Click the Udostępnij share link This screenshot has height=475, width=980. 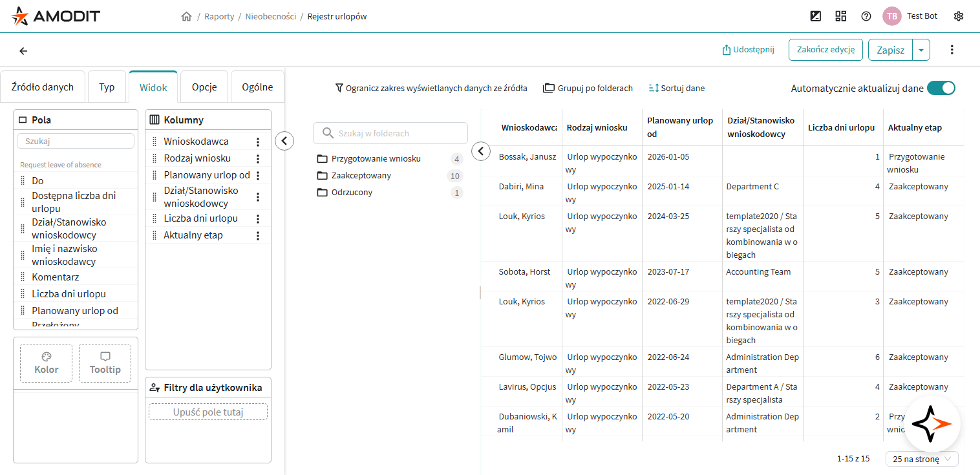[748, 50]
